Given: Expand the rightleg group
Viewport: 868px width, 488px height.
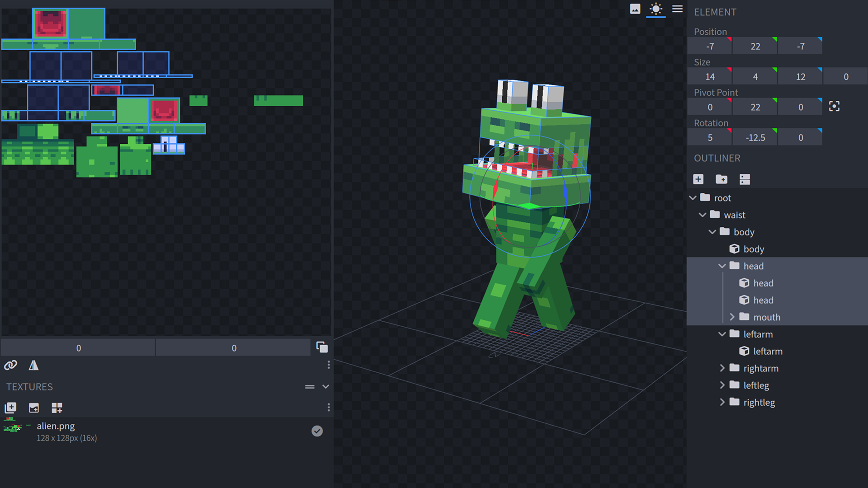Looking at the screenshot, I should pos(722,402).
